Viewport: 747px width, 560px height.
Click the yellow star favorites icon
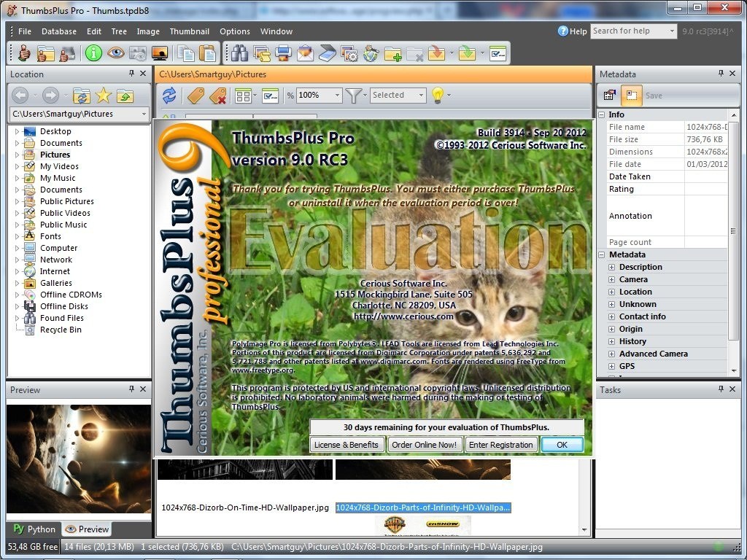pos(104,96)
